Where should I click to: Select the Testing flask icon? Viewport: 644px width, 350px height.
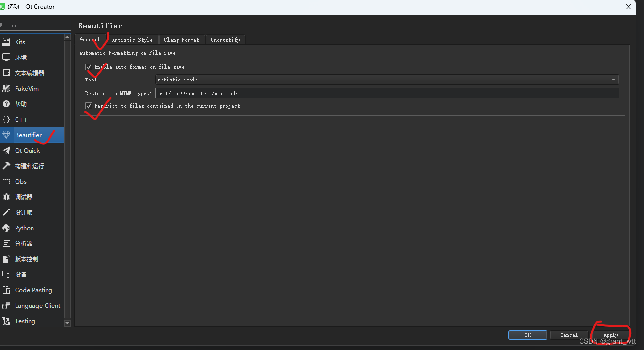tap(6, 321)
